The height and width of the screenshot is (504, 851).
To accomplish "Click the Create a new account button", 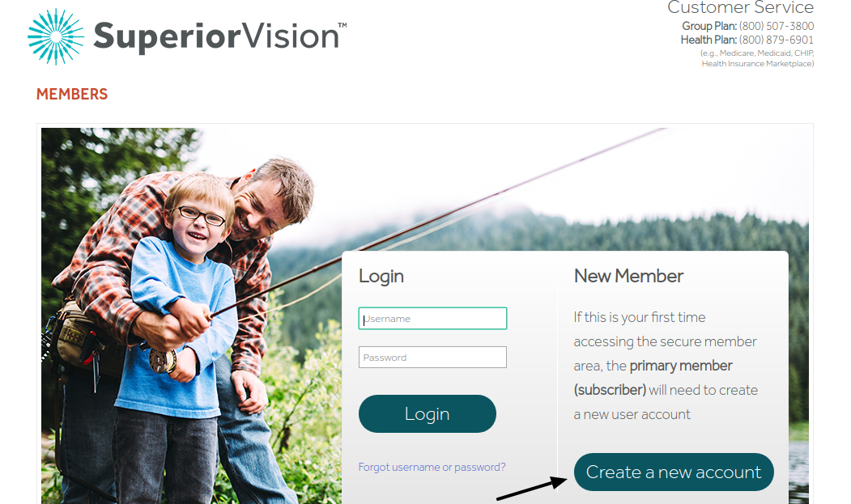I will point(674,472).
